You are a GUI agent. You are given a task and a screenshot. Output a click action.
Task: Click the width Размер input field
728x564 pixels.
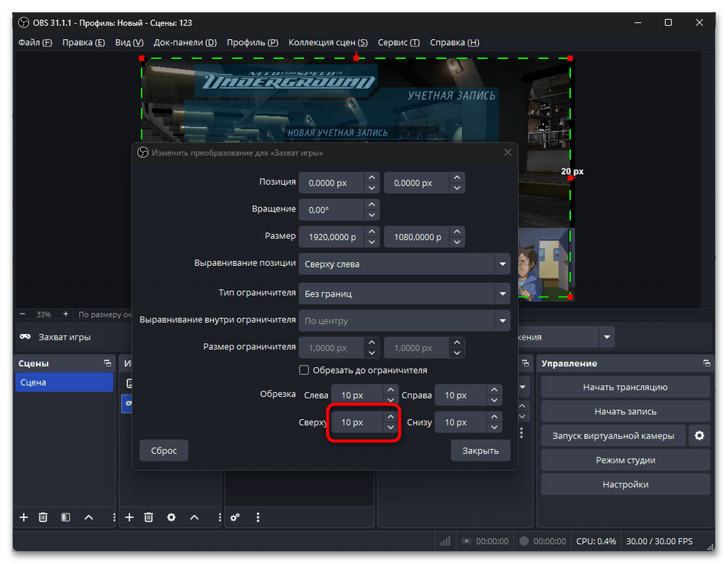(x=331, y=237)
